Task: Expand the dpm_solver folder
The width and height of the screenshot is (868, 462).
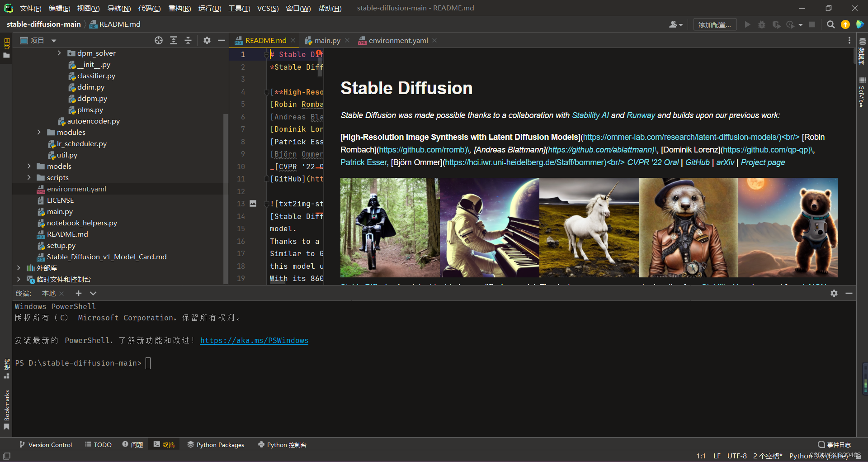Action: [59, 53]
